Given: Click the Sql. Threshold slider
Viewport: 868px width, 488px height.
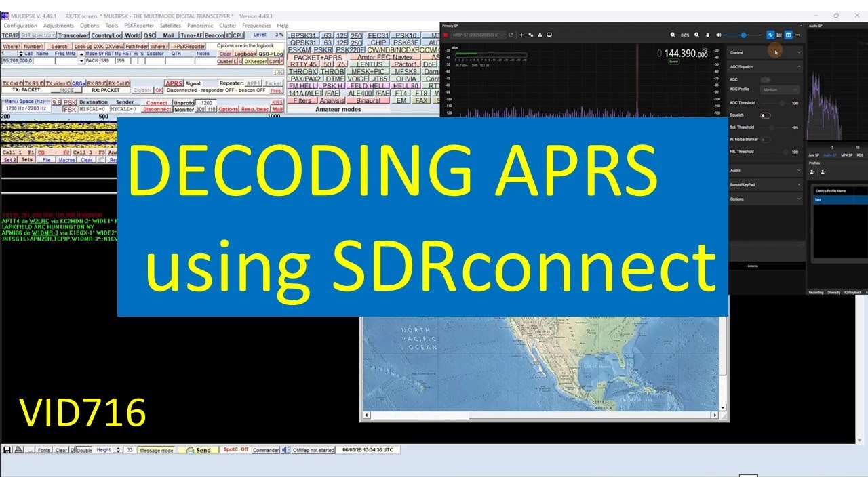Looking at the screenshot, I should 774,127.
